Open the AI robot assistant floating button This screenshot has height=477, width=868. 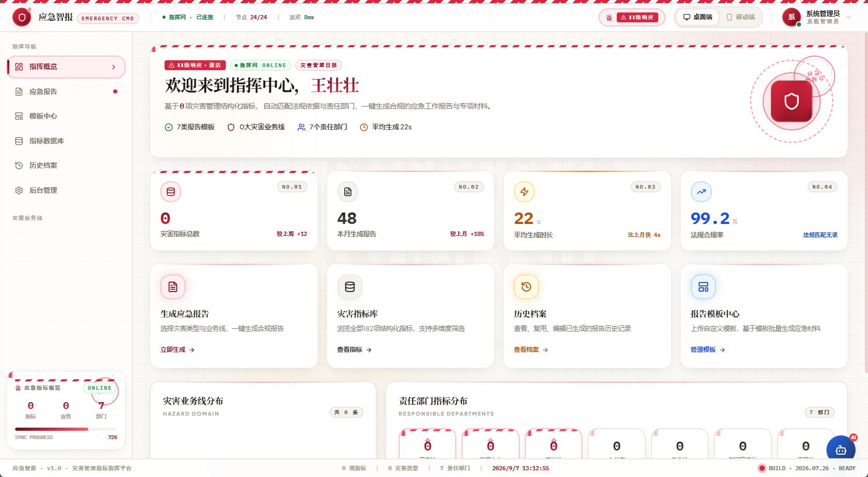(841, 450)
